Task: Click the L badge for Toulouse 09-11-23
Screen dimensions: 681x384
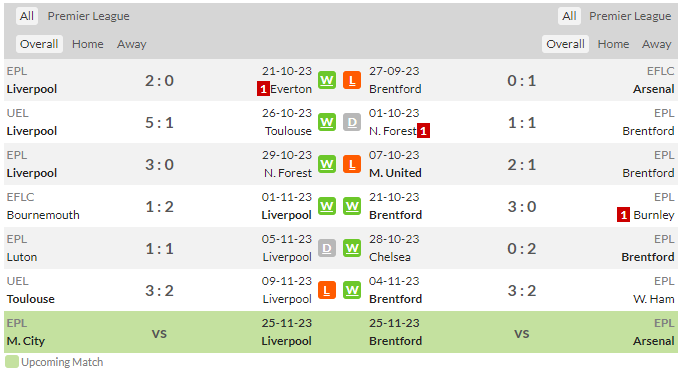Action: (x=327, y=291)
